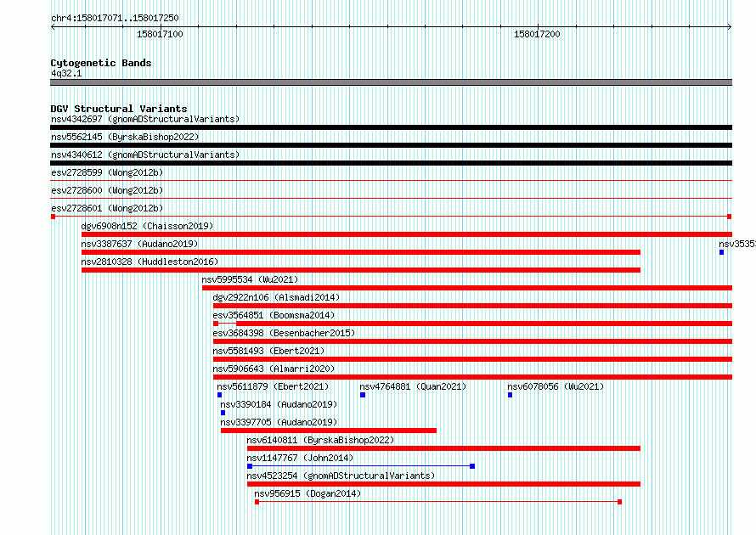756x535 pixels.
Task: Click the DGV Structural Variants track title
Action: [x=119, y=109]
